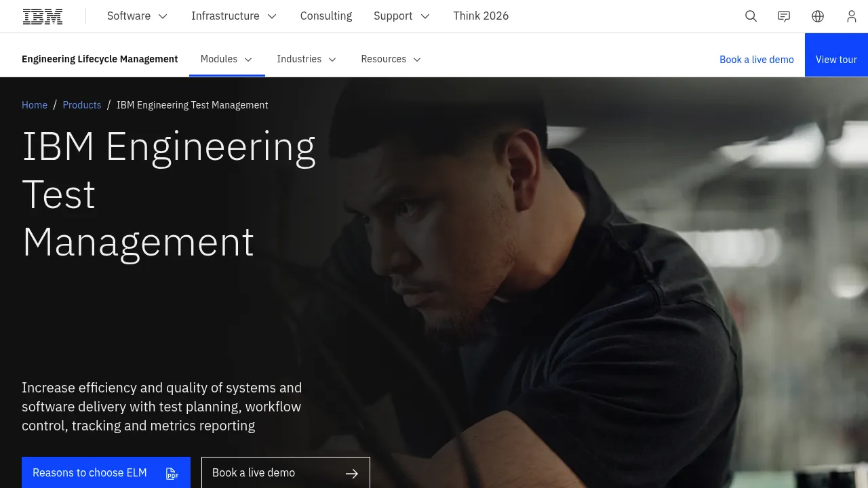
Task: Open the globe region selector icon
Action: click(818, 16)
